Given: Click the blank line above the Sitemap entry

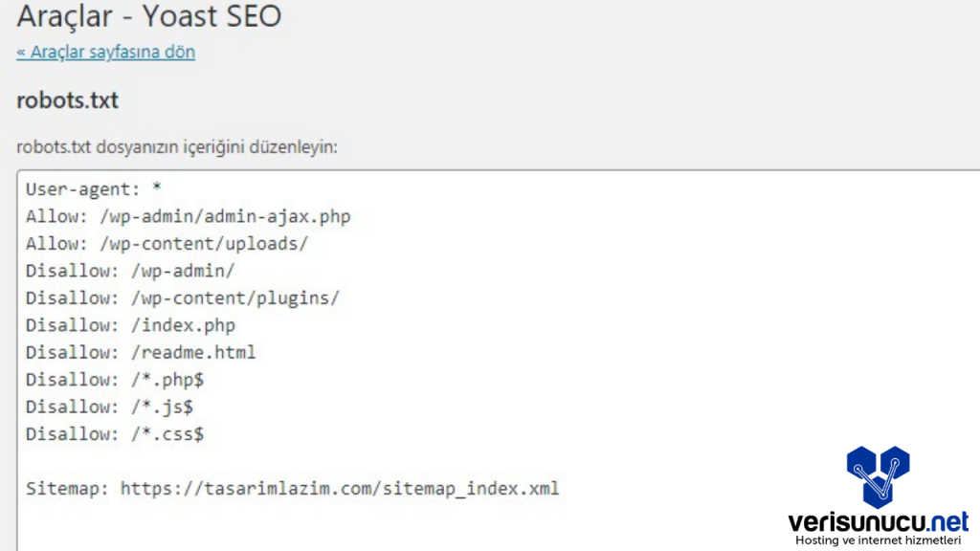Looking at the screenshot, I should (287, 461).
